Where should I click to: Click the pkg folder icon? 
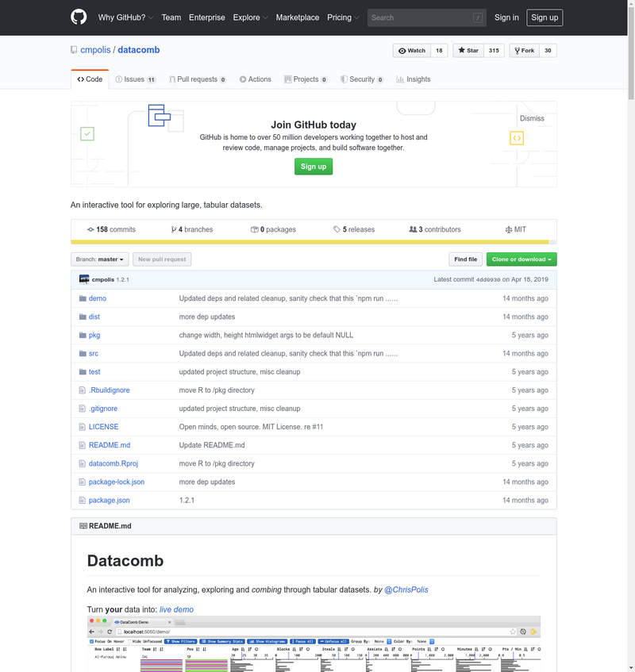tap(83, 335)
